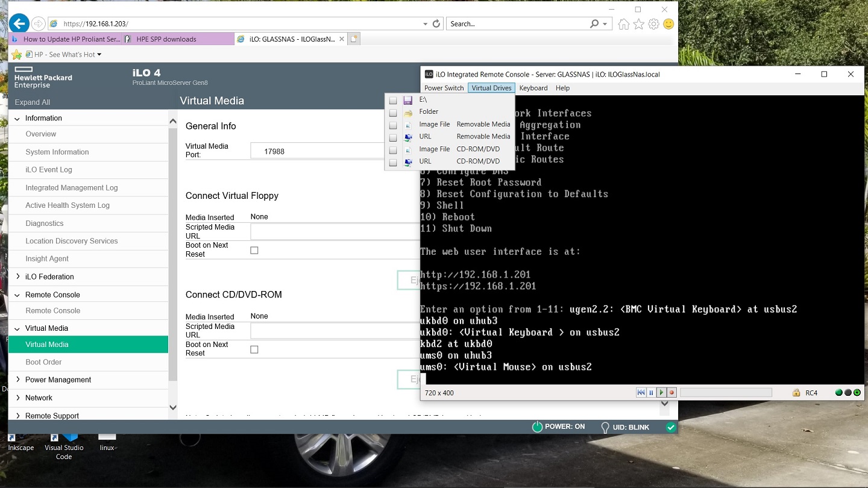Viewport: 868px width, 488px height.
Task: Check the URL CD-ROM/DVD checkbox
Action: (x=393, y=162)
